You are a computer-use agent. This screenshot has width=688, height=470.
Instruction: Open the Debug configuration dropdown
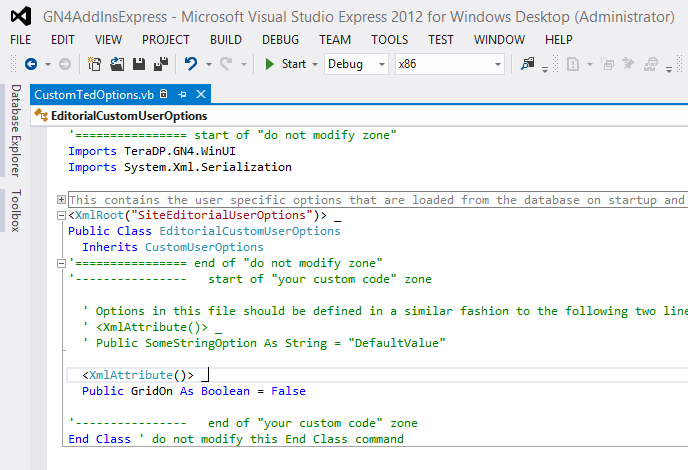pos(356,64)
